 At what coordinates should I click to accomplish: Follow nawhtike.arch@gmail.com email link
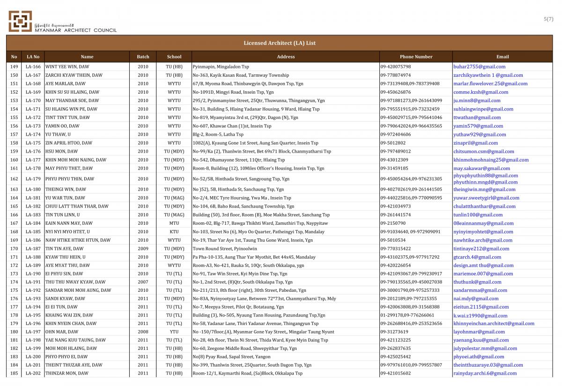[483, 240]
